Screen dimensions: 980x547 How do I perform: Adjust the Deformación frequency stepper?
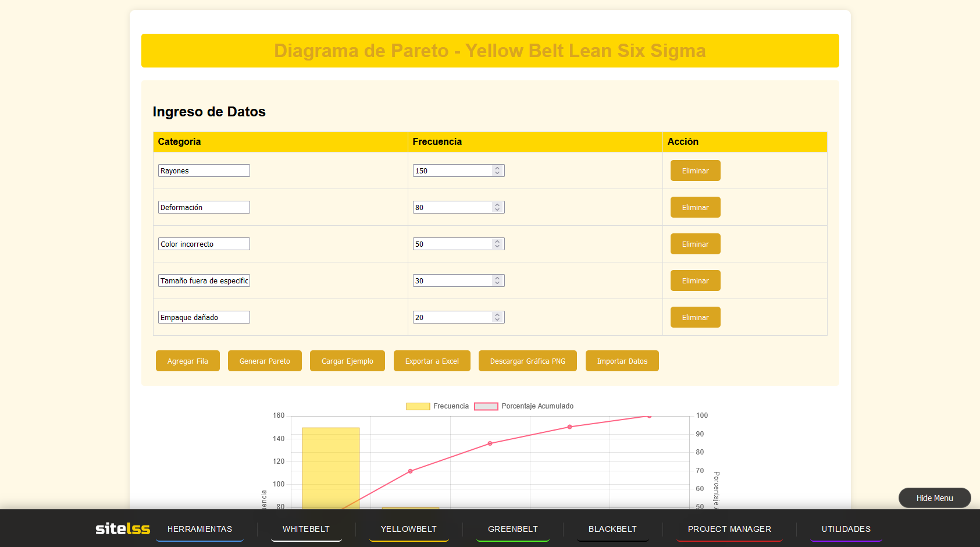click(x=497, y=207)
